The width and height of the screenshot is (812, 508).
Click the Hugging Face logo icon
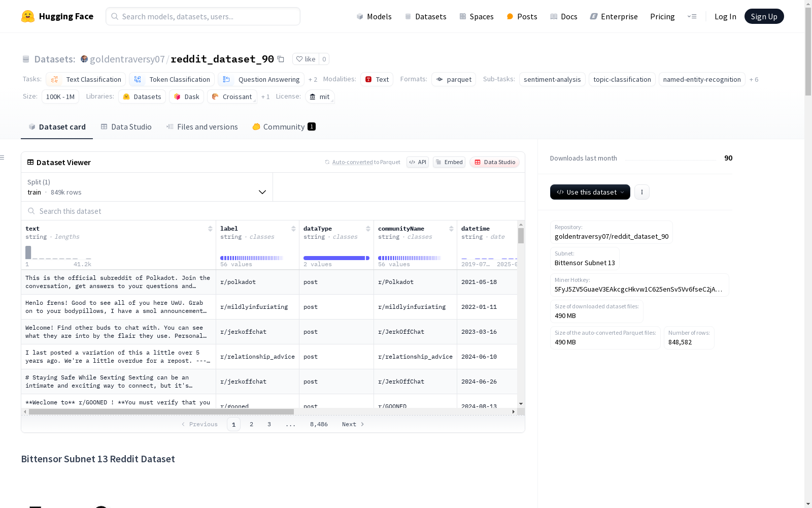coord(28,16)
